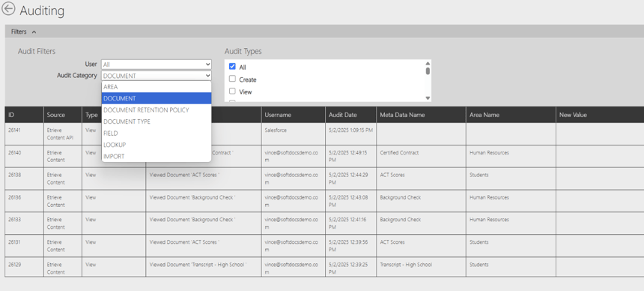Check the View audit type checkbox
644x291 pixels.
click(232, 91)
